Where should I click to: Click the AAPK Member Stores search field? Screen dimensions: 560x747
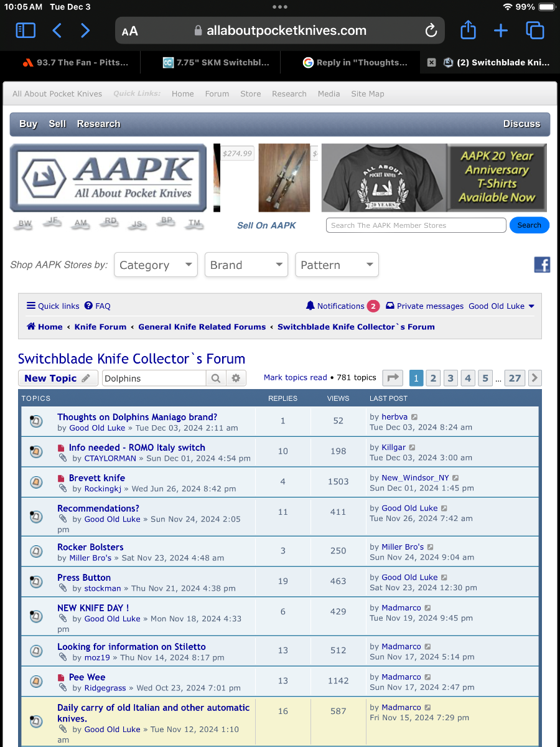pyautogui.click(x=416, y=225)
